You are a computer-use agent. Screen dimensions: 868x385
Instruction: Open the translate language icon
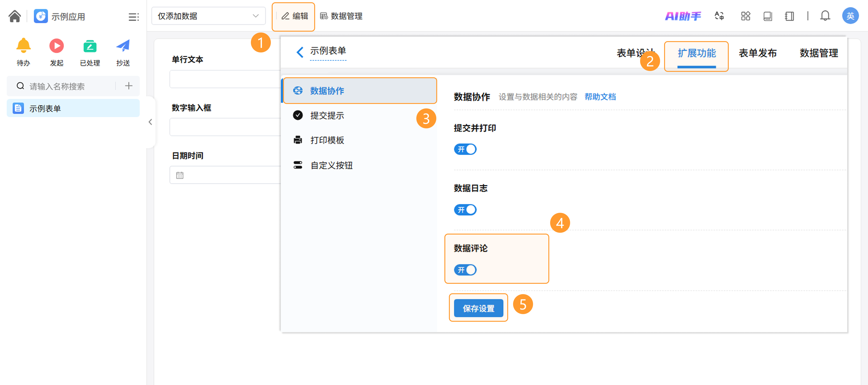[719, 16]
